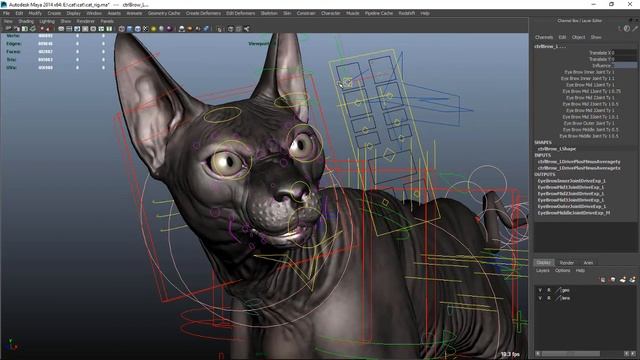Image resolution: width=640 pixels, height=360 pixels.
Task: Click the smooth shade all cube icon
Action: tap(129, 29)
